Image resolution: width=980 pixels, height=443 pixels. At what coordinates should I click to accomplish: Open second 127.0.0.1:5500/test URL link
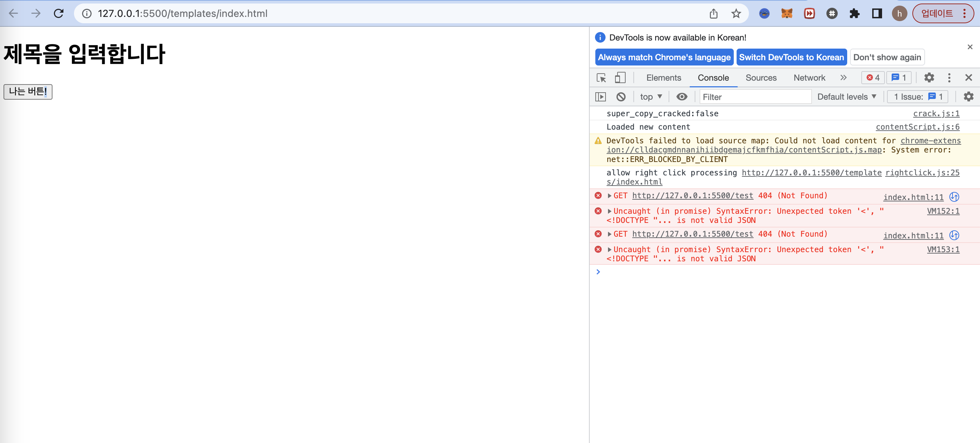693,234
